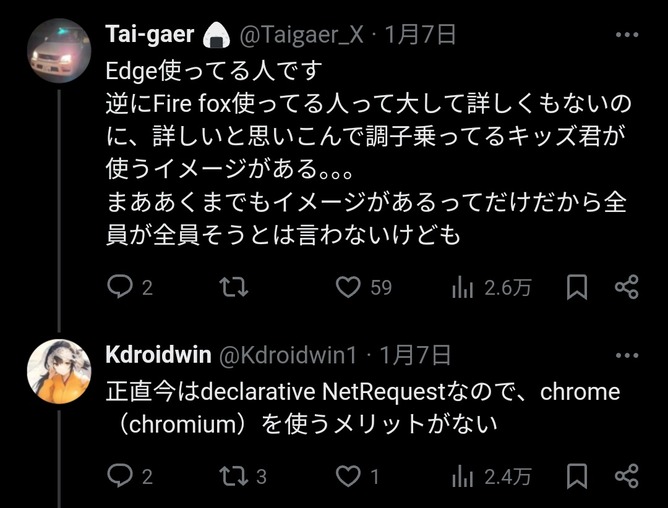Share Tai-gaer's tweet
Viewport: 668px width, 508px height.
[626, 288]
